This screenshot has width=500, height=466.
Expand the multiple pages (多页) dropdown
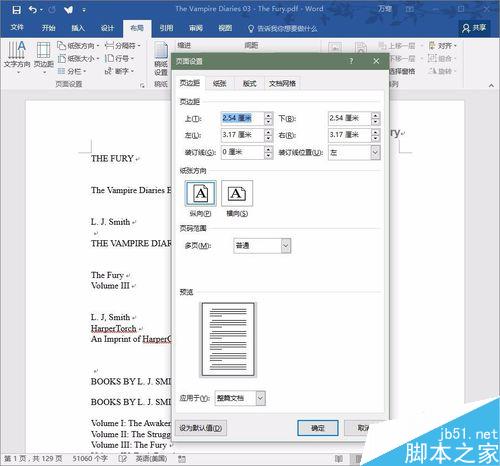(286, 246)
